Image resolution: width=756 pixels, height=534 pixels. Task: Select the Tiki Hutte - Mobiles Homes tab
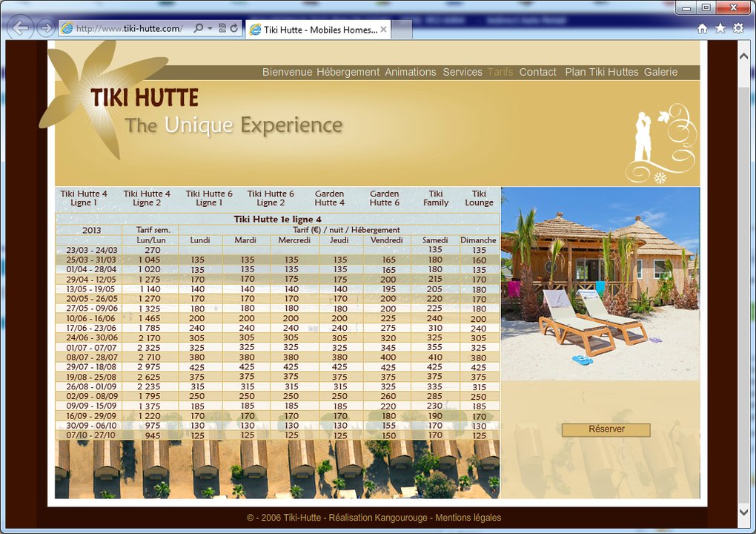(318, 30)
